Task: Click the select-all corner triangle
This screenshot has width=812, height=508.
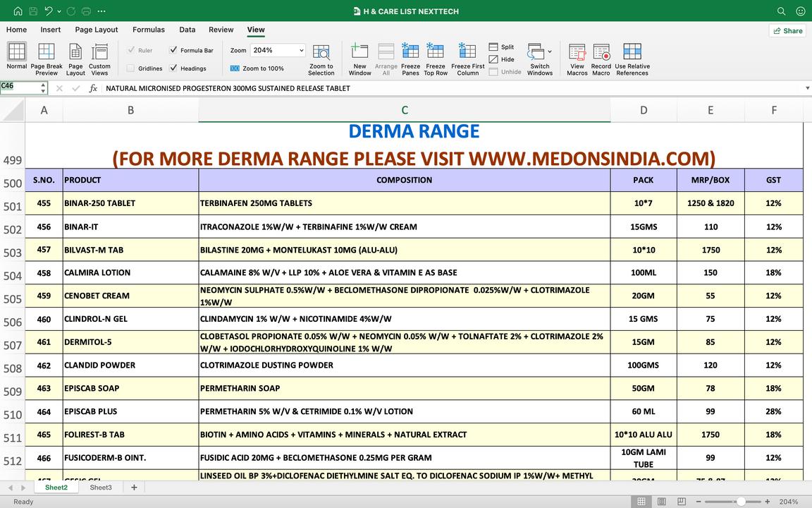Action: coord(13,110)
